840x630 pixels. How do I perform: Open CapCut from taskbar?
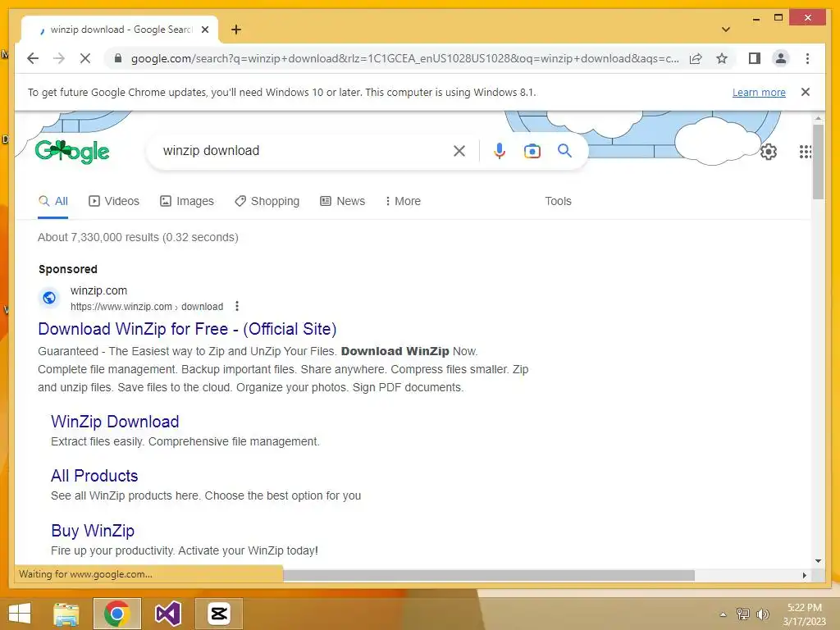click(x=218, y=614)
